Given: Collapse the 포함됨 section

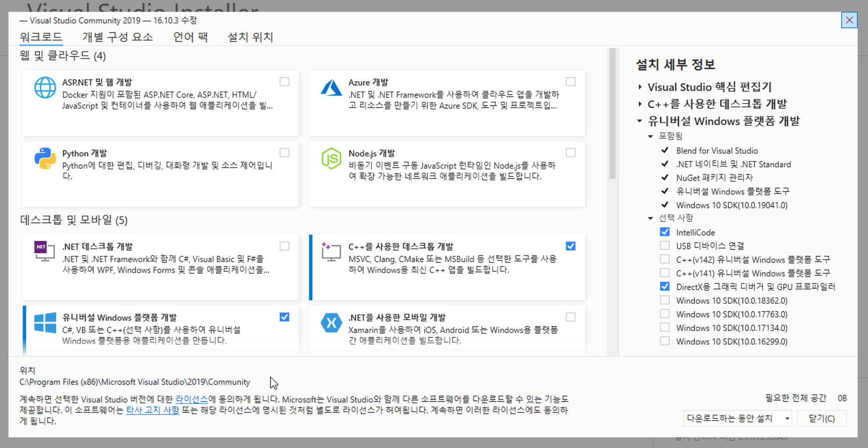Looking at the screenshot, I should [651, 136].
